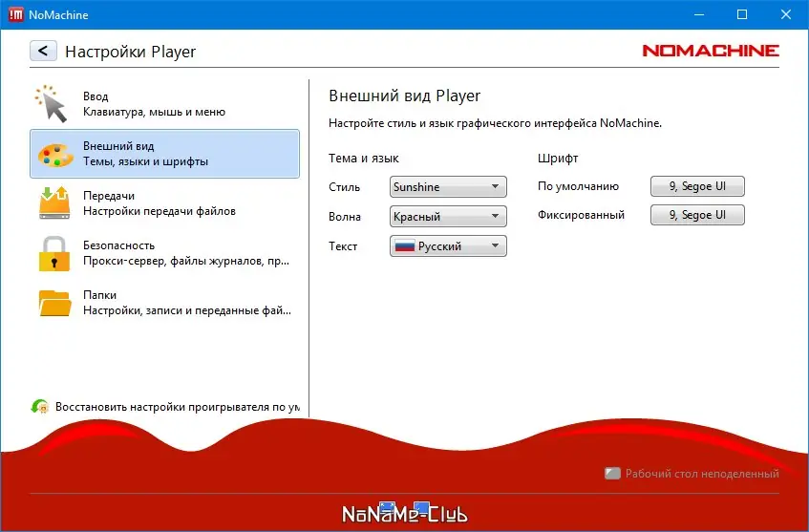Open the Ввод settings section

tap(164, 104)
